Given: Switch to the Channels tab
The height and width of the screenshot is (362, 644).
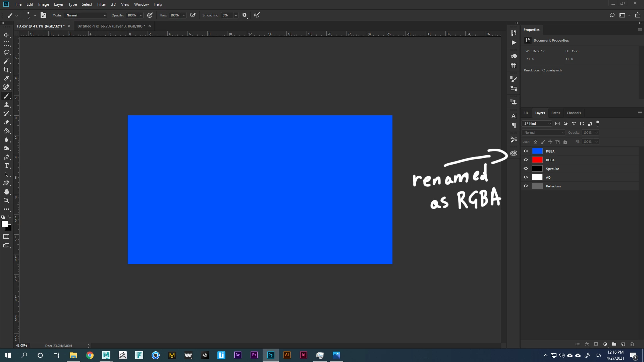Looking at the screenshot, I should click(x=574, y=113).
